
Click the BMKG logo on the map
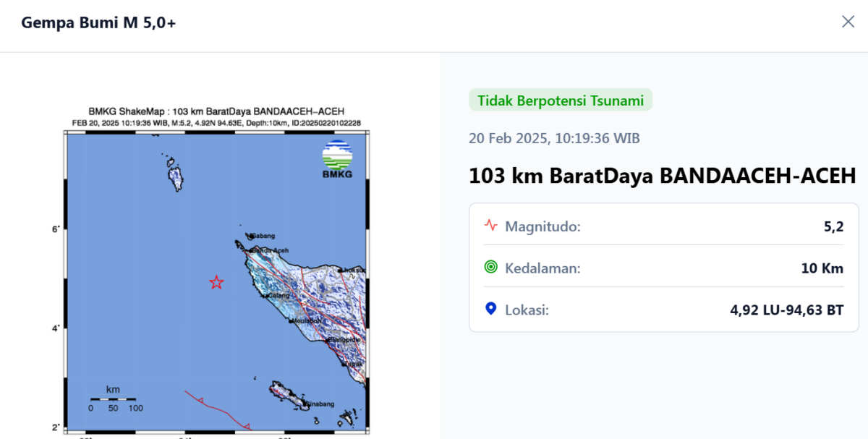coord(337,160)
